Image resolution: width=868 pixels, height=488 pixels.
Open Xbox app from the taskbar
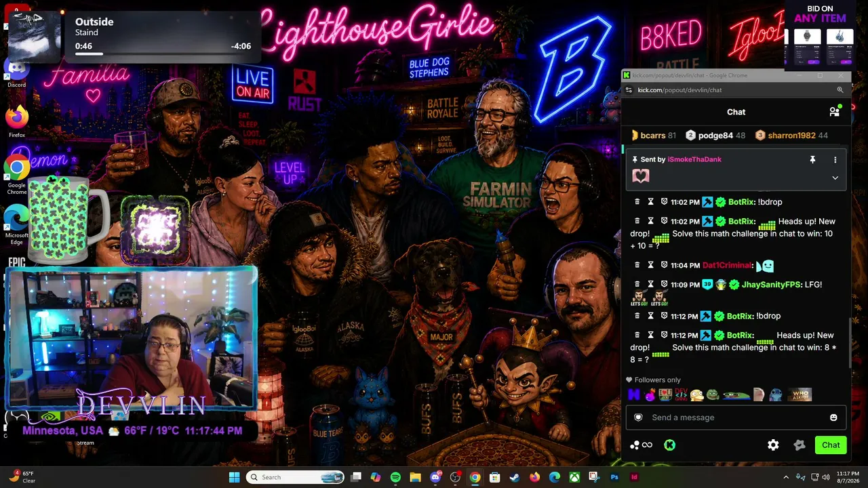[574, 477]
